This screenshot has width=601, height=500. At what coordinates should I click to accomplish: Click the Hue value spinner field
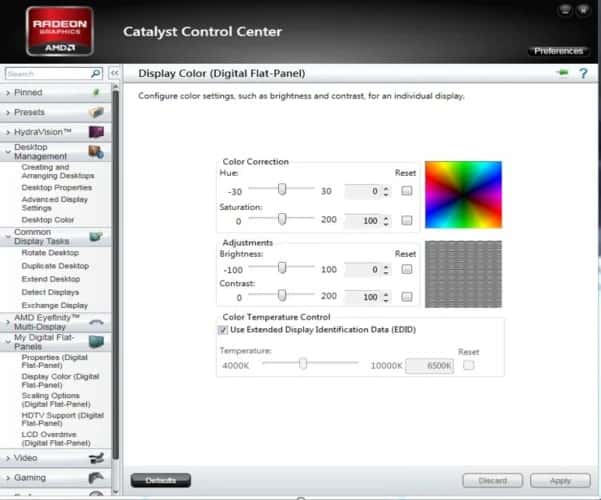click(x=367, y=191)
